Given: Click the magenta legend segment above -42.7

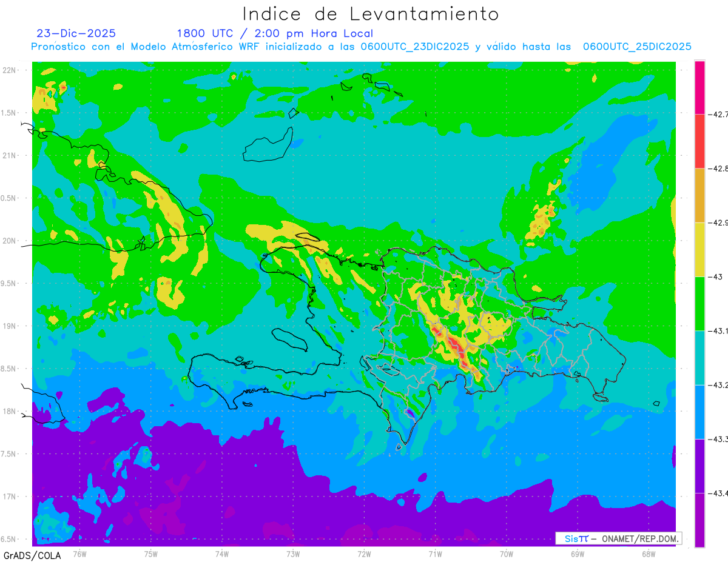Looking at the screenshot, I should click(699, 87).
